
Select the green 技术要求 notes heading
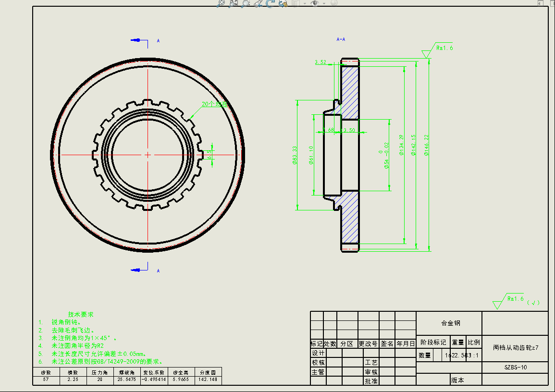(x=81, y=314)
